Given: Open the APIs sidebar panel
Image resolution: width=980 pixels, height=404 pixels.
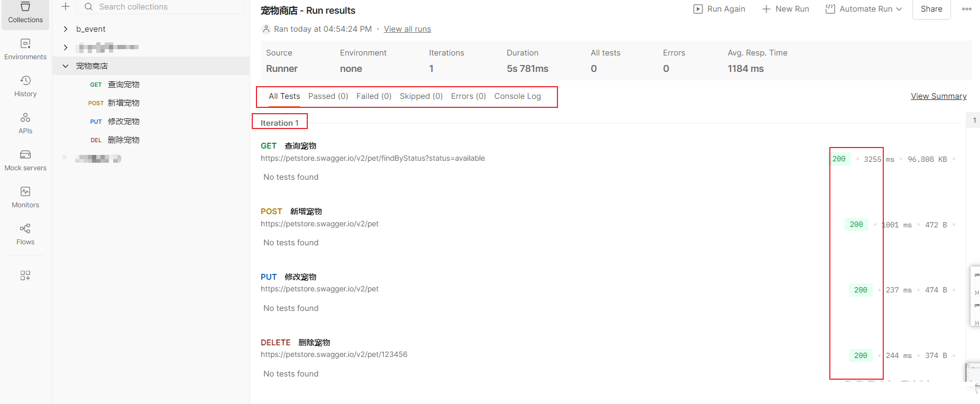Looking at the screenshot, I should click(x=25, y=123).
